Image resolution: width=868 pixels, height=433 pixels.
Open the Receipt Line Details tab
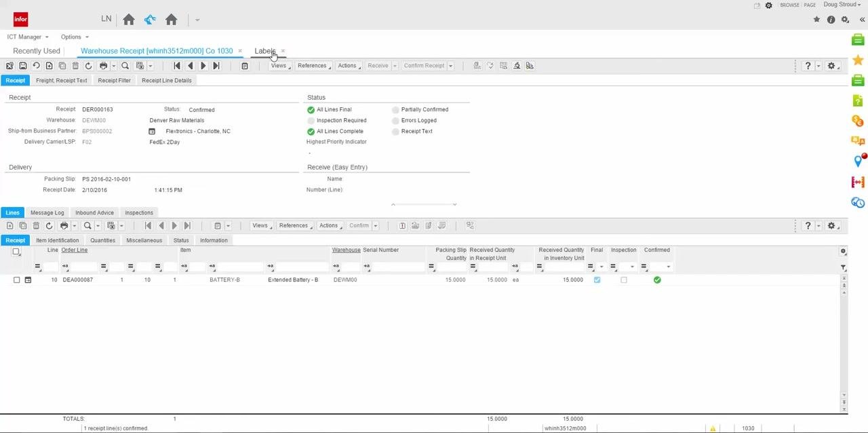(167, 80)
